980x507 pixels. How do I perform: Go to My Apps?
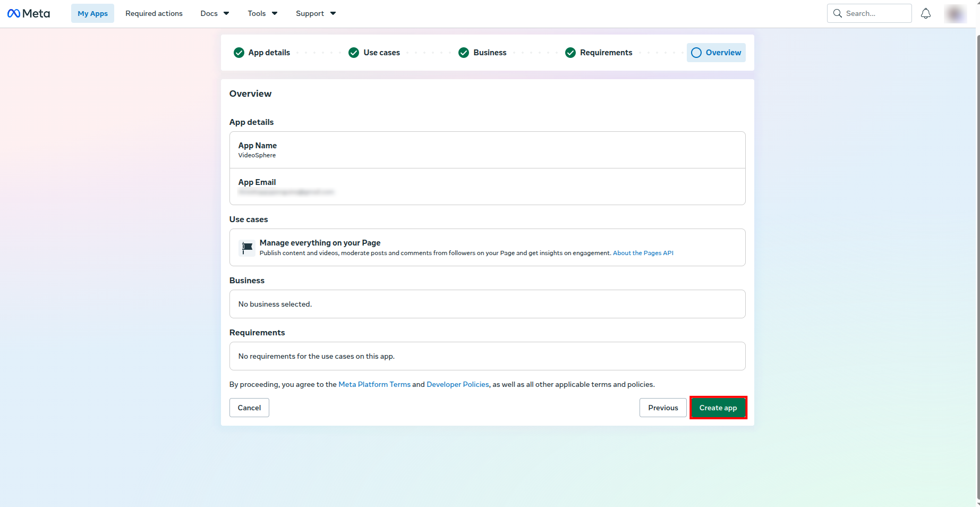click(x=93, y=13)
